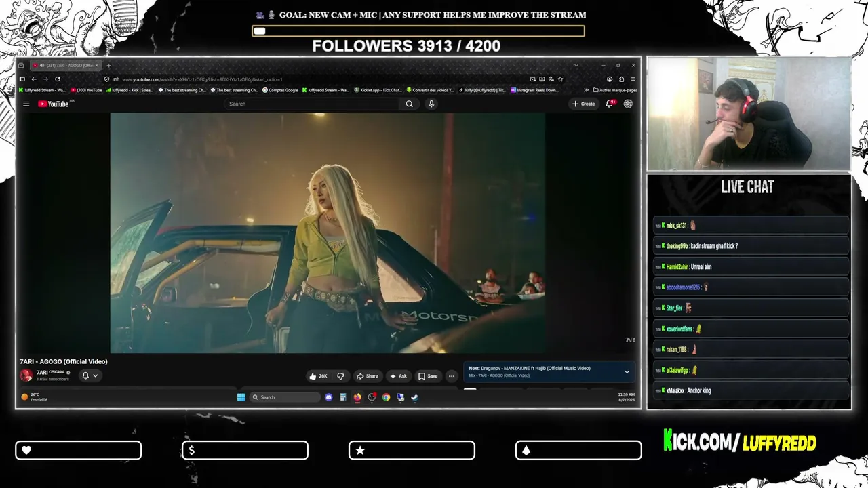The image size is (868, 488).
Task: Open the browser extensions puzzle icon
Action: [x=621, y=79]
